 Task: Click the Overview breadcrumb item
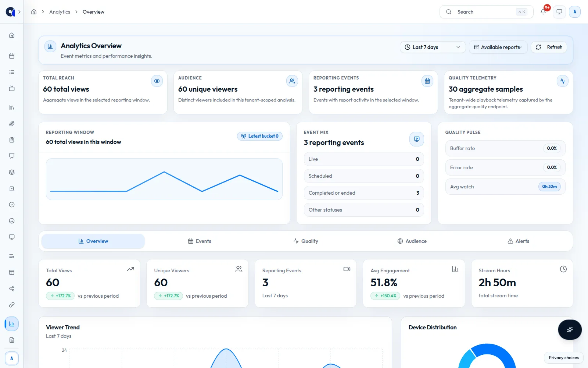pyautogui.click(x=93, y=12)
